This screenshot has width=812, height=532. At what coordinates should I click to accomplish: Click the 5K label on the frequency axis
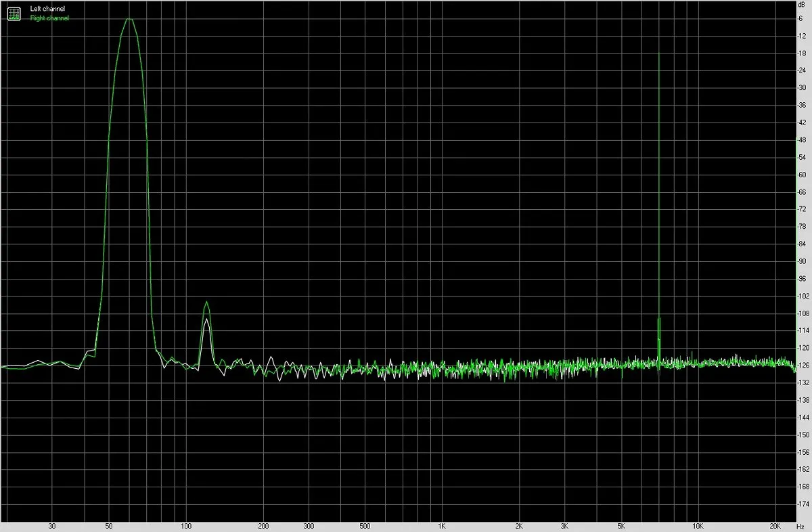pos(621,525)
